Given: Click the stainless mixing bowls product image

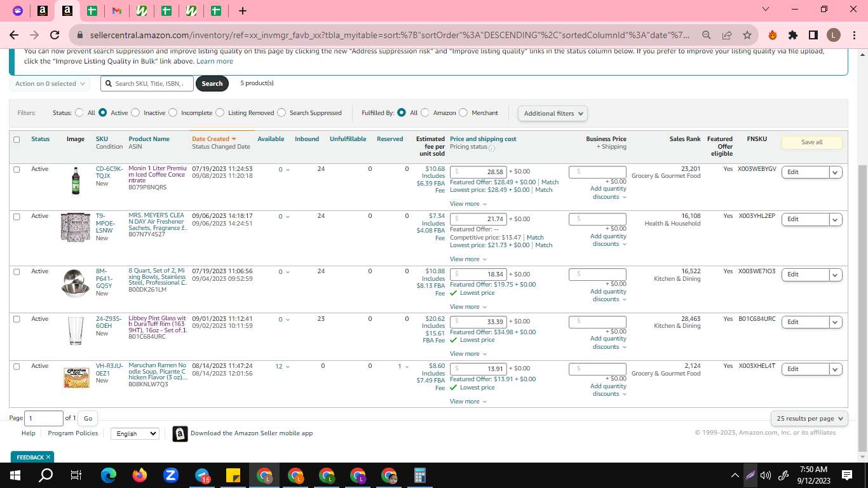Looking at the screenshot, I should pyautogui.click(x=76, y=283).
